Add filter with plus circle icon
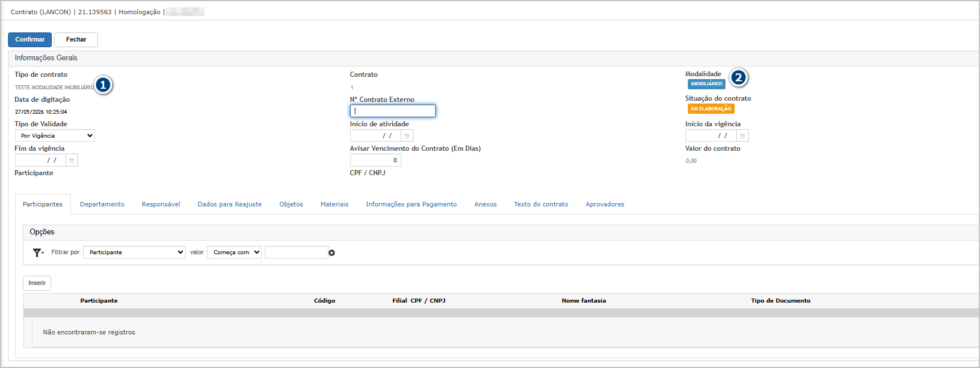Viewport: 980px width, 368px height. 331,253
